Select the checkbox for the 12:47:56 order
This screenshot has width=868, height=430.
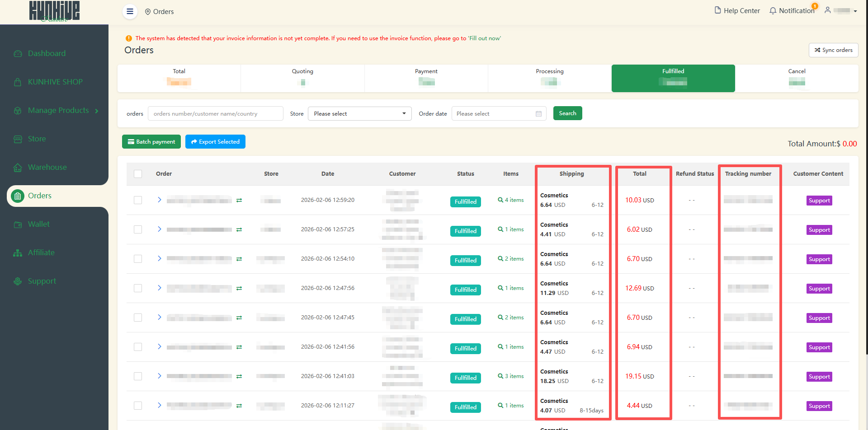[138, 288]
